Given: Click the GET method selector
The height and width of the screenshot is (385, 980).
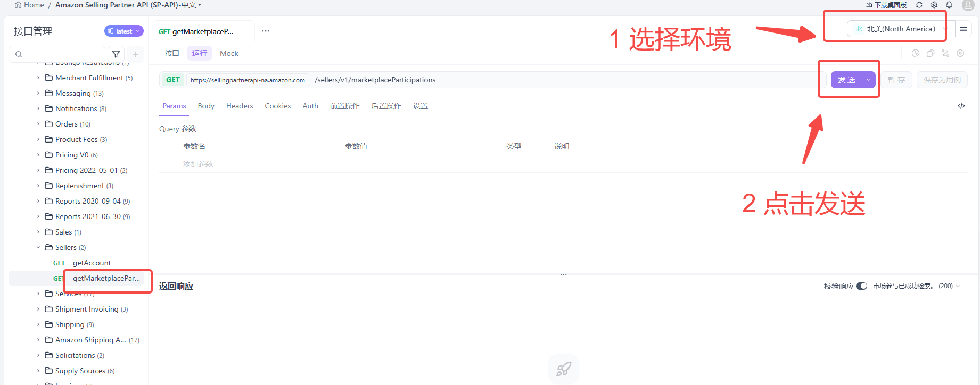Looking at the screenshot, I should [x=173, y=80].
